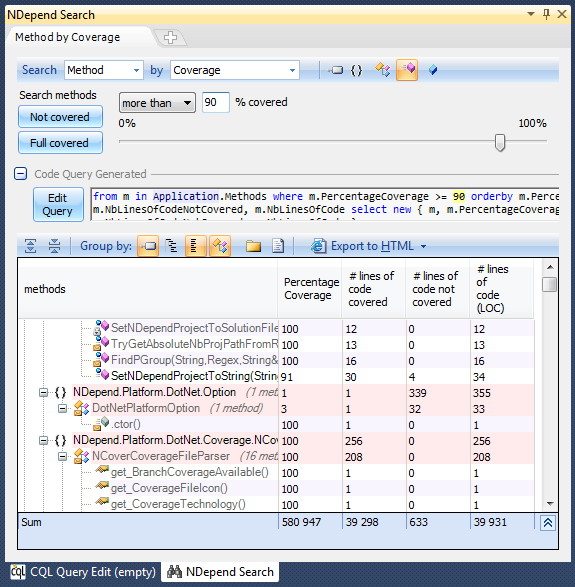The image size is (575, 587).
Task: Click the results scrollbar down arrow
Action: (550, 504)
